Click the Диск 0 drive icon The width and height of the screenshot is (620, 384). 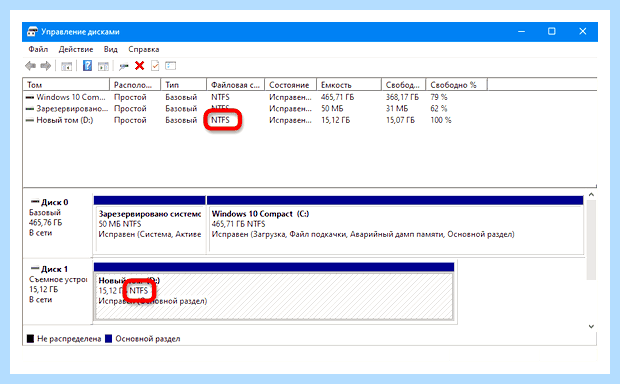tap(35, 202)
